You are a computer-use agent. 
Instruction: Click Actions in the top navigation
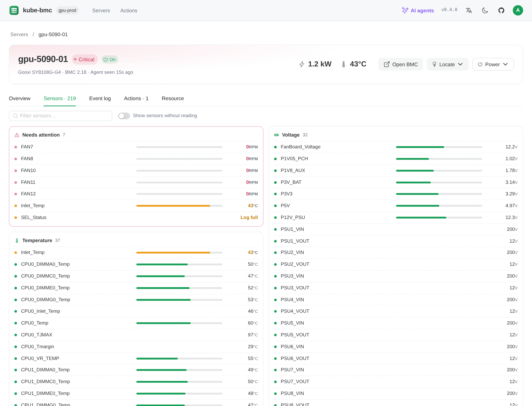point(129,11)
